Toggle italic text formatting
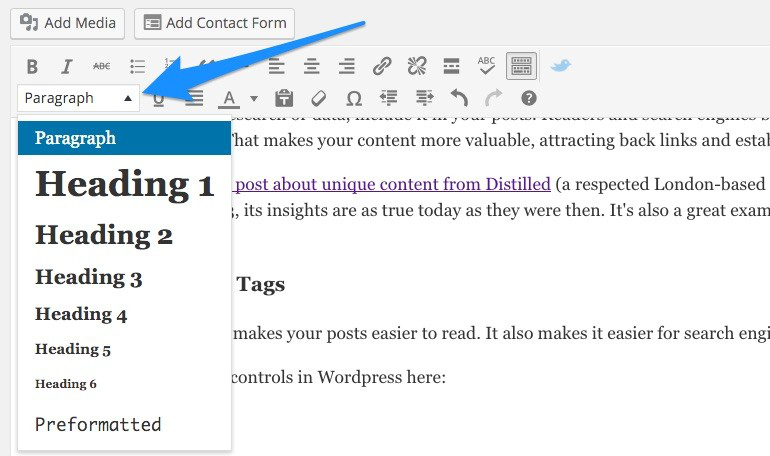The width and height of the screenshot is (770, 456). (66, 67)
